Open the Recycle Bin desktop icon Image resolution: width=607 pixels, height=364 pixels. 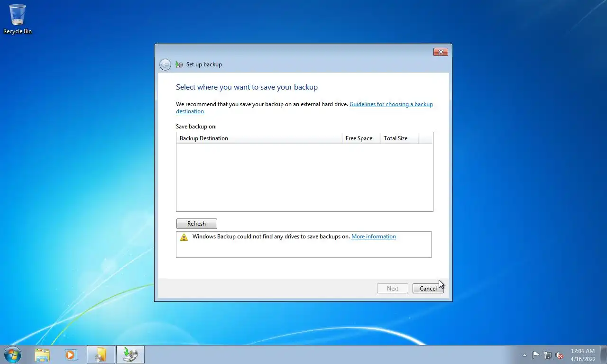(18, 19)
